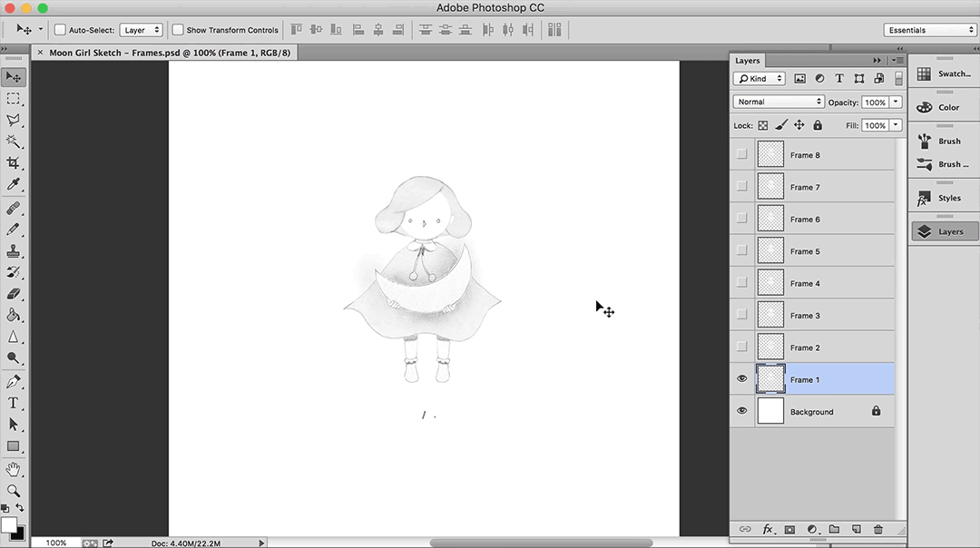Open the Swatches panel
The height and width of the screenshot is (548, 980).
click(944, 73)
